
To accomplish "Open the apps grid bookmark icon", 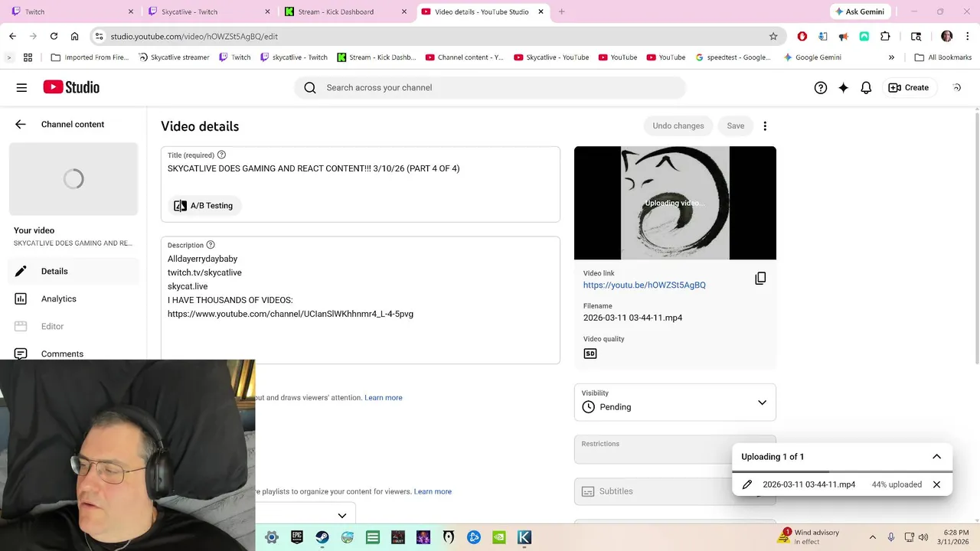I will point(28,57).
